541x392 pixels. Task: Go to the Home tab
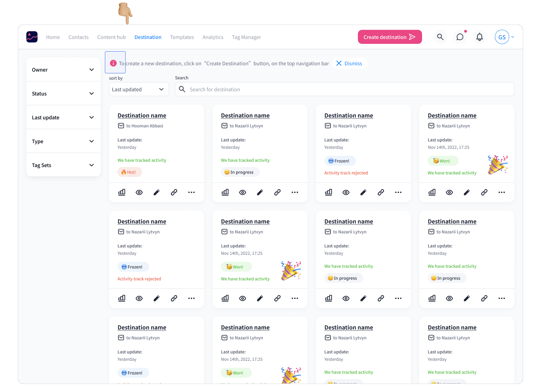click(53, 37)
